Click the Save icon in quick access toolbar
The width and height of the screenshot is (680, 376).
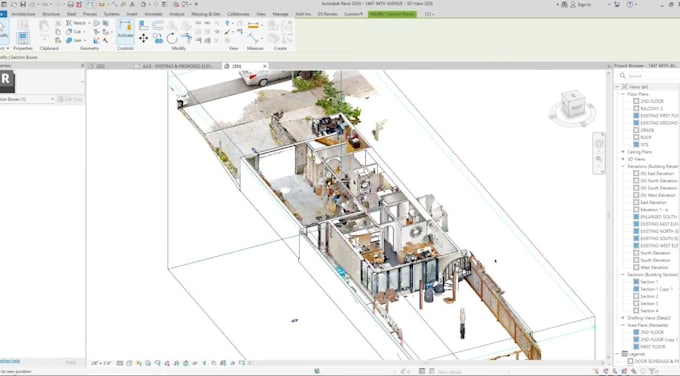tap(23, 4)
